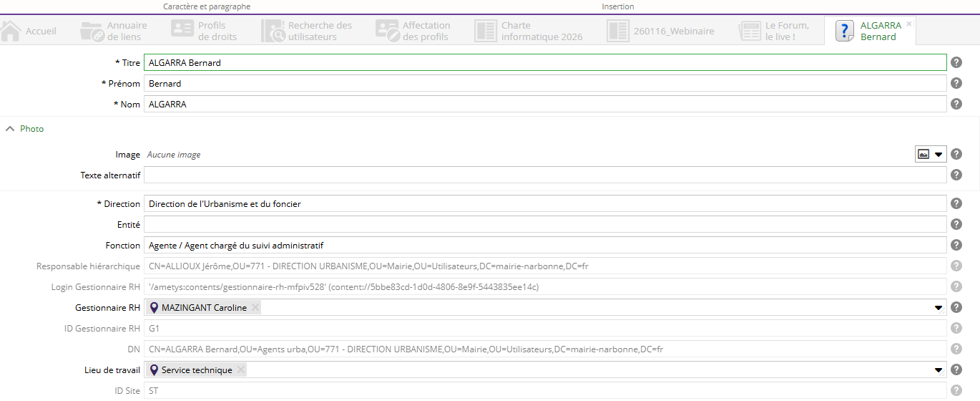Image resolution: width=980 pixels, height=401 pixels.
Task: Expand the Gestionnaire RH dropdown list
Action: [939, 308]
